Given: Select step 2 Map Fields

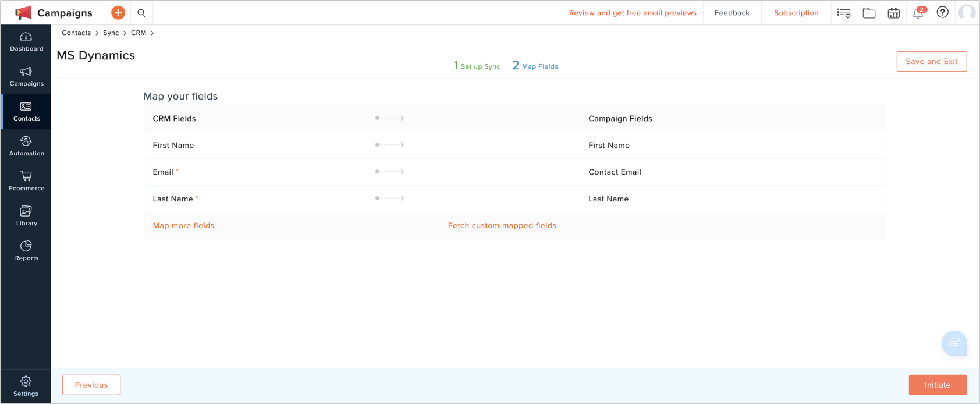Looking at the screenshot, I should (x=535, y=66).
